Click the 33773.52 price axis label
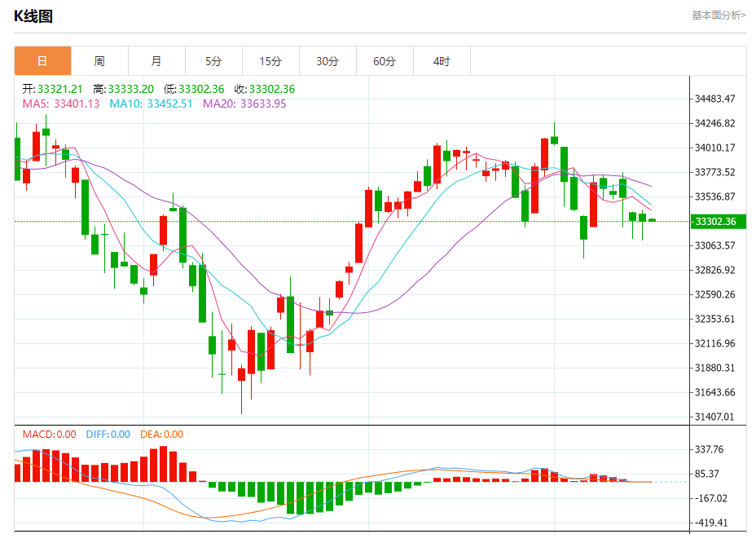Screen dimensions: 756x534 [x=715, y=172]
